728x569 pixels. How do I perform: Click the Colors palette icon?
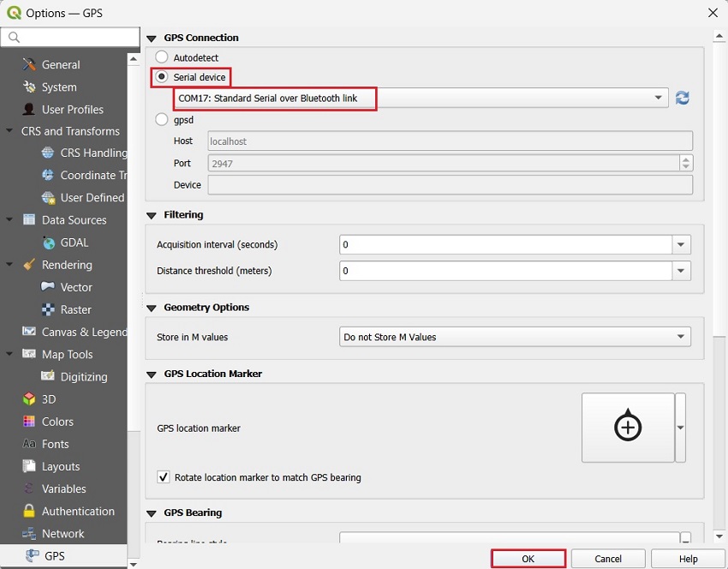pos(29,422)
